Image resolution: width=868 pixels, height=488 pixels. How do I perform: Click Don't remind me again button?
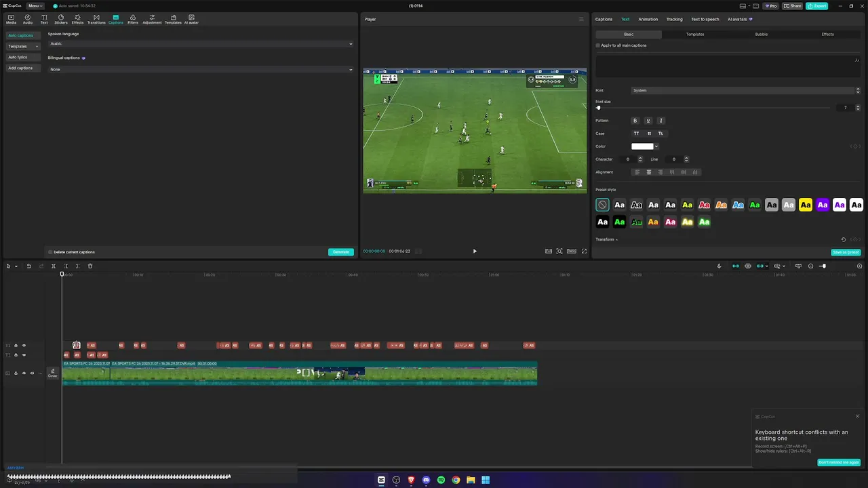point(839,462)
